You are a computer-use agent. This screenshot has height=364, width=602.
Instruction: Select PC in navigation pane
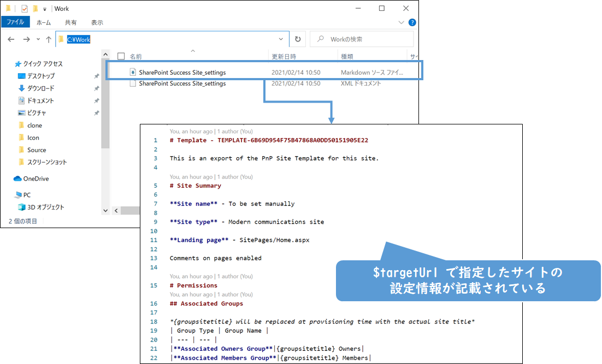(x=27, y=195)
